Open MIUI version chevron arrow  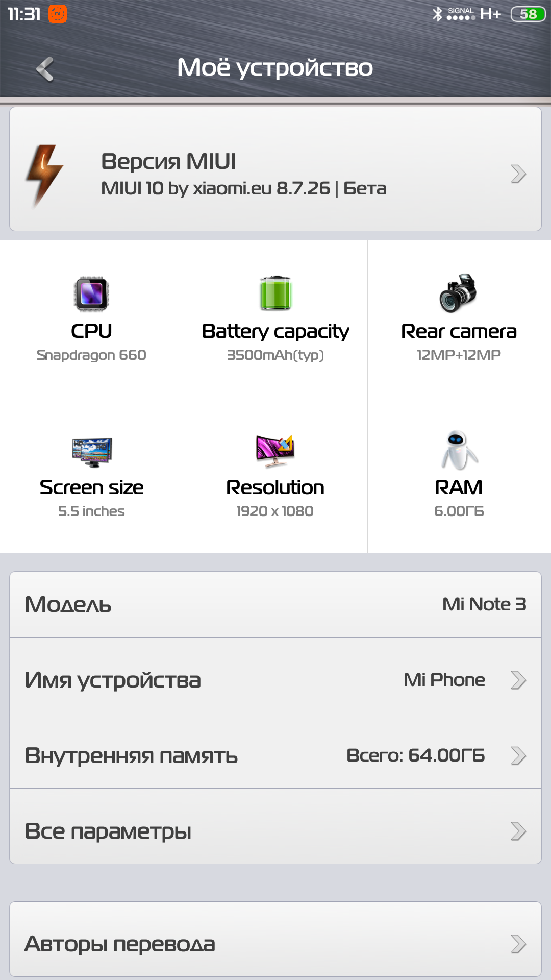(x=518, y=174)
